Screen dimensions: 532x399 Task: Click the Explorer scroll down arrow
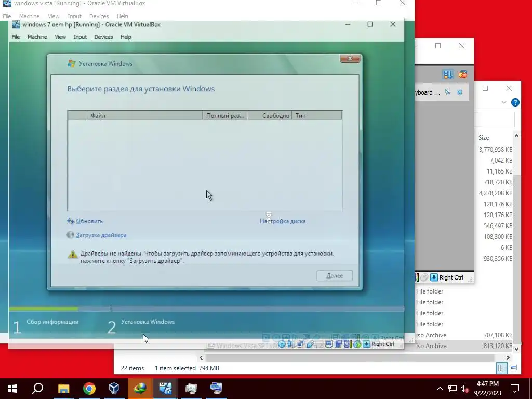(x=516, y=349)
